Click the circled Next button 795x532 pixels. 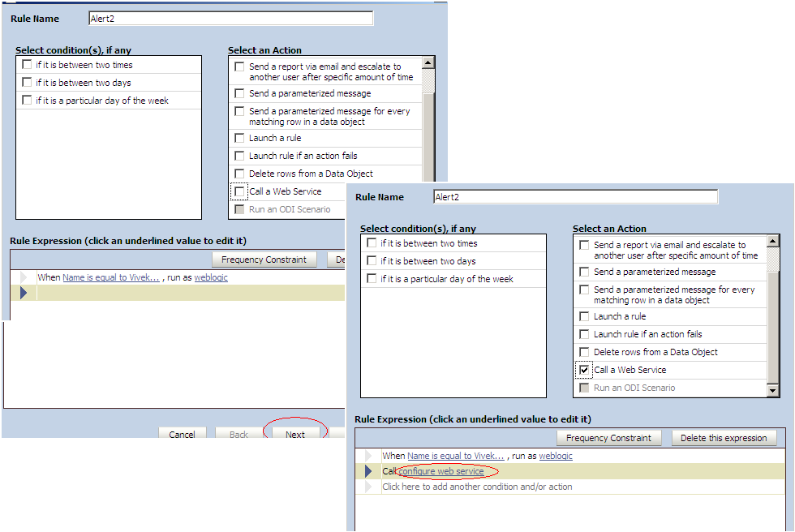click(295, 435)
